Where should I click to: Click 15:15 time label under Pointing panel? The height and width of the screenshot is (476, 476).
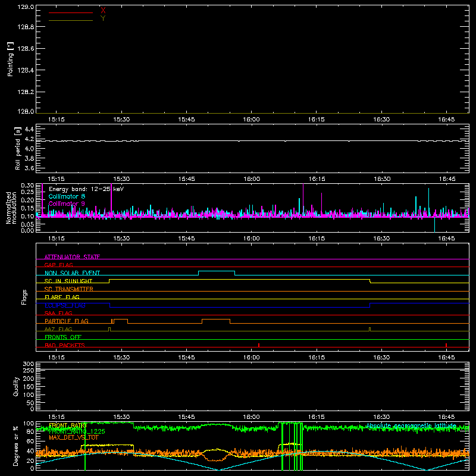pyautogui.click(x=56, y=120)
